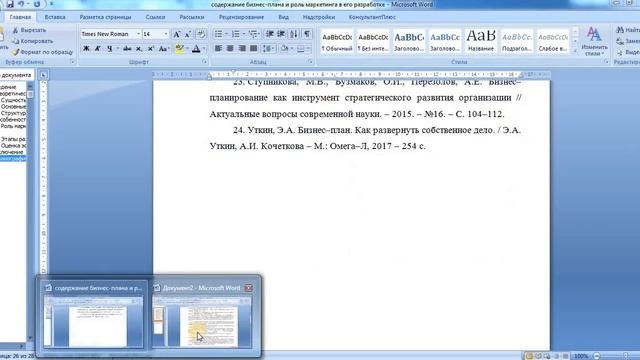This screenshot has width=640, height=360.
Task: Open the Вставка ribbon tab
Action: point(55,17)
